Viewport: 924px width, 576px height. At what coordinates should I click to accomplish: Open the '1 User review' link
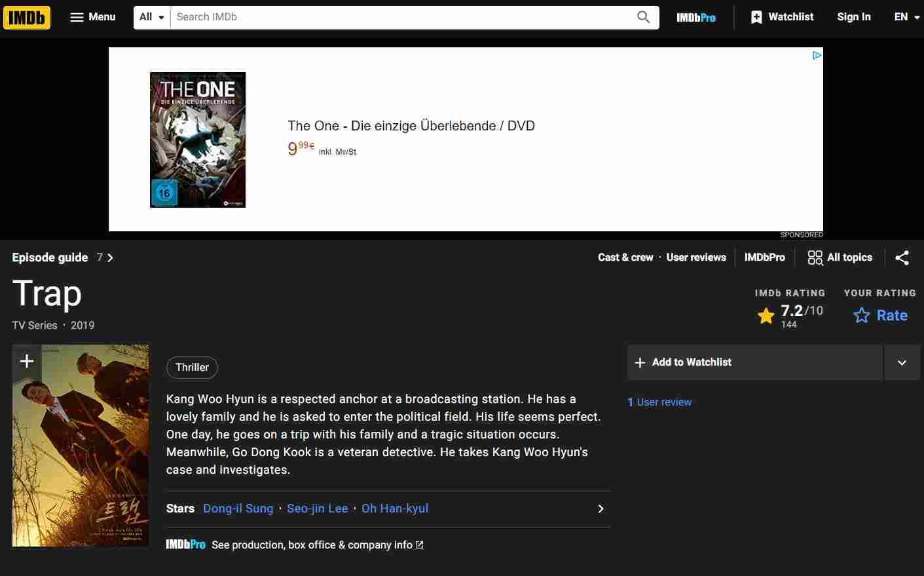click(x=659, y=402)
